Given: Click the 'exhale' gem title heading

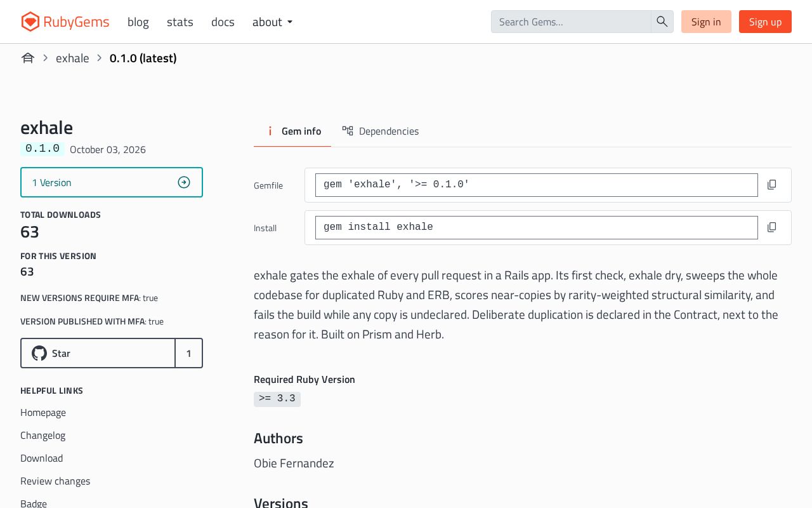Looking at the screenshot, I should 47,128.
